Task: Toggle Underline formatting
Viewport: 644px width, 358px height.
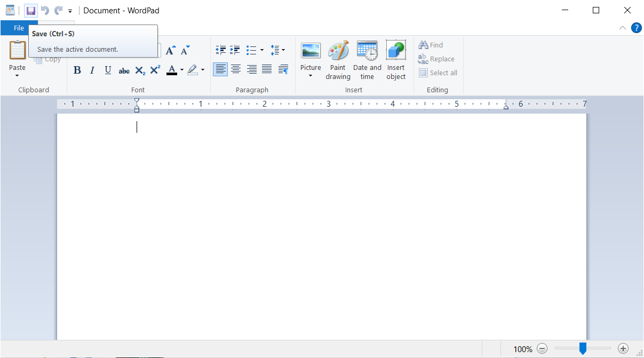Action: point(108,70)
